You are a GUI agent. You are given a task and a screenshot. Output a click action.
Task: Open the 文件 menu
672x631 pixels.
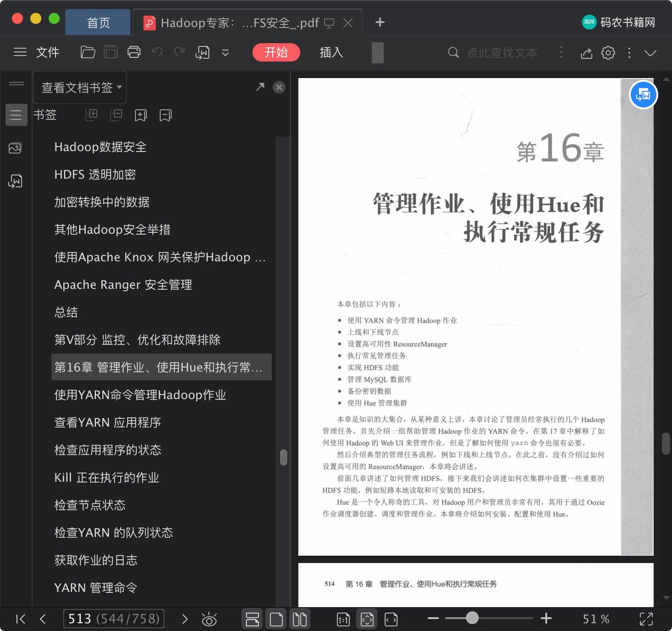48,52
